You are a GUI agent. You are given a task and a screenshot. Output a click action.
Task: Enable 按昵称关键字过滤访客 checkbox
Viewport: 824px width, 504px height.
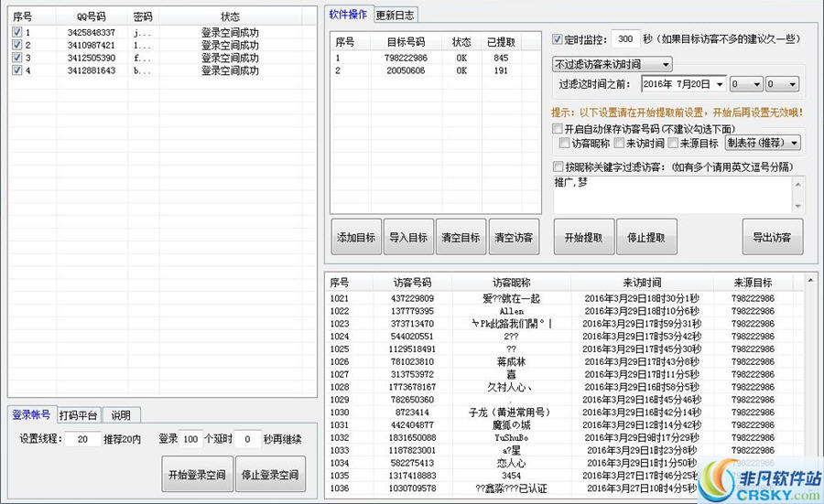(558, 167)
